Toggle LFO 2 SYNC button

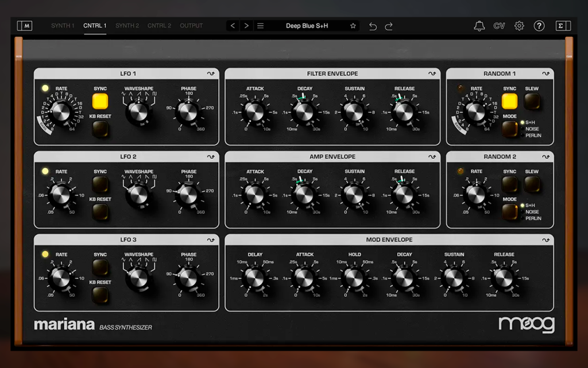pyautogui.click(x=100, y=185)
